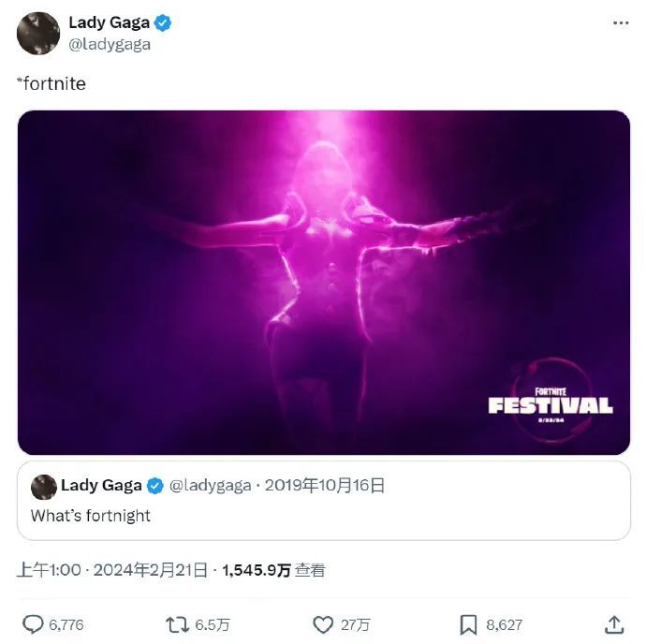Click the blue verified badge in header
This screenshot has width=646, height=644.
pyautogui.click(x=163, y=23)
